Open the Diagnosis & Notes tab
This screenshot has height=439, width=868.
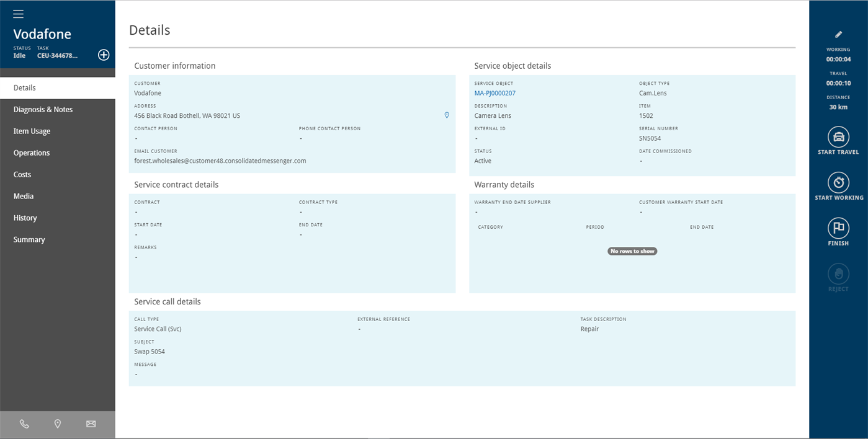point(43,109)
